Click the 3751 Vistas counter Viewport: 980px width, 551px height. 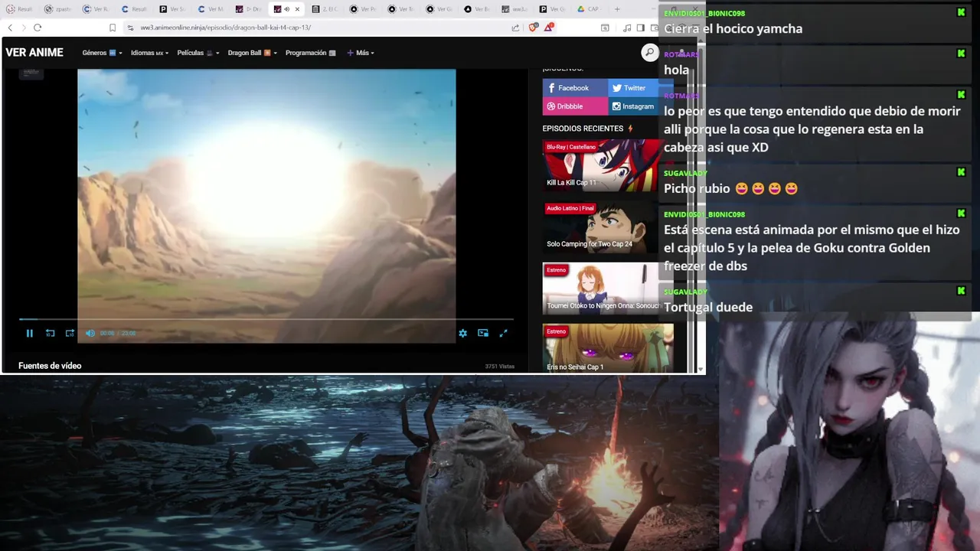pyautogui.click(x=500, y=367)
